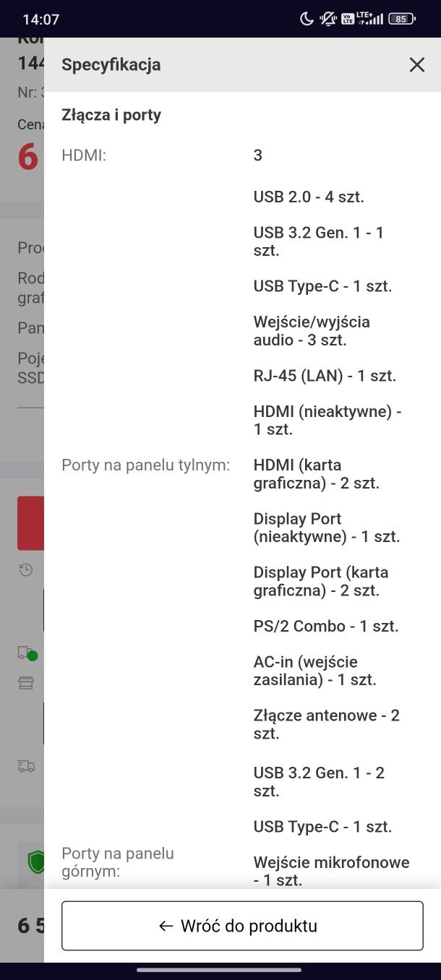Tap the history clock icon behind panel

pyautogui.click(x=26, y=570)
